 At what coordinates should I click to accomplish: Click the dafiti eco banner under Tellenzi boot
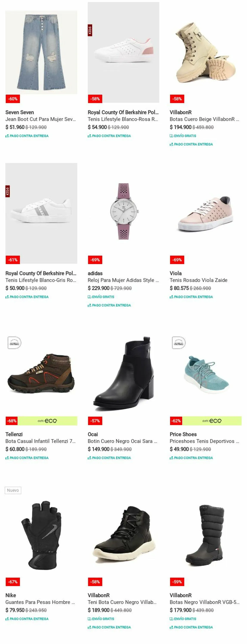[x=47, y=421]
